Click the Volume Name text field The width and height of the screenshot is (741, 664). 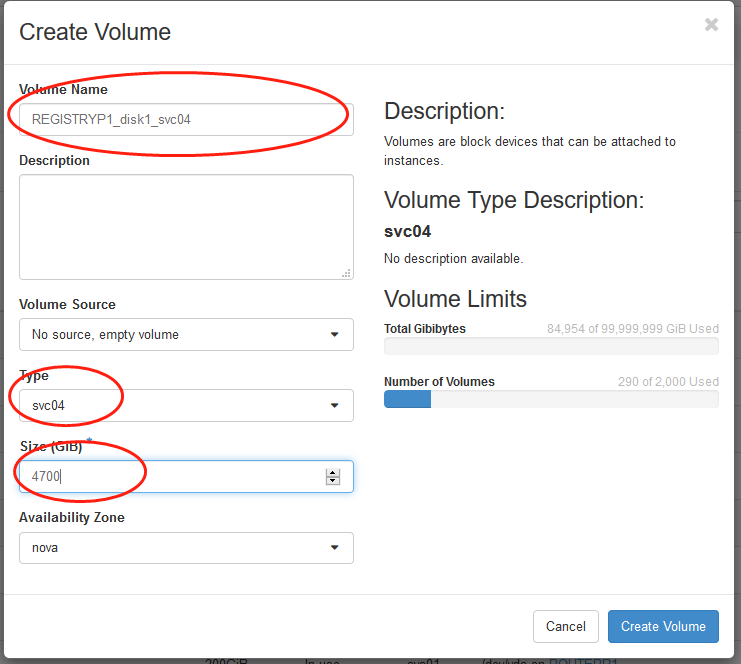point(186,119)
